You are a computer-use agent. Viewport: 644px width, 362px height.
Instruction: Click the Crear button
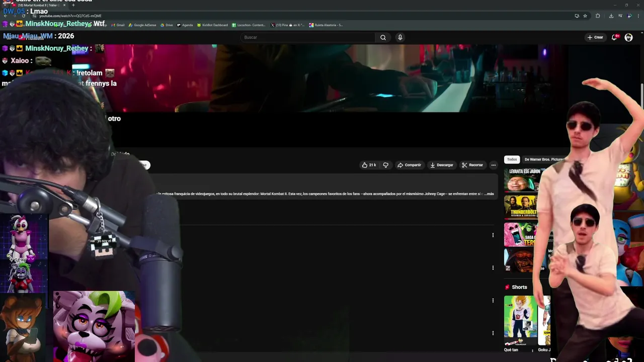595,37
